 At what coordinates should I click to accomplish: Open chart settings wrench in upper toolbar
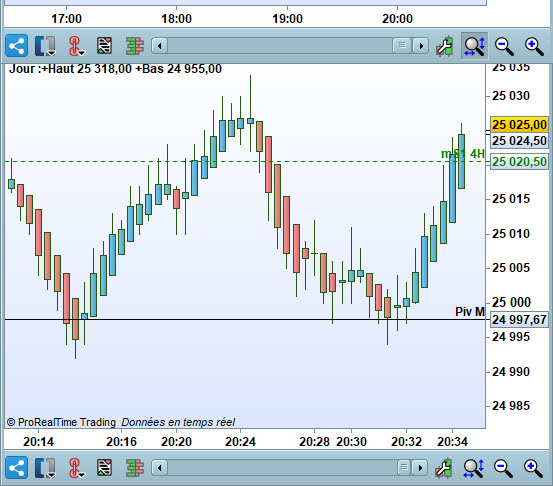(x=444, y=46)
